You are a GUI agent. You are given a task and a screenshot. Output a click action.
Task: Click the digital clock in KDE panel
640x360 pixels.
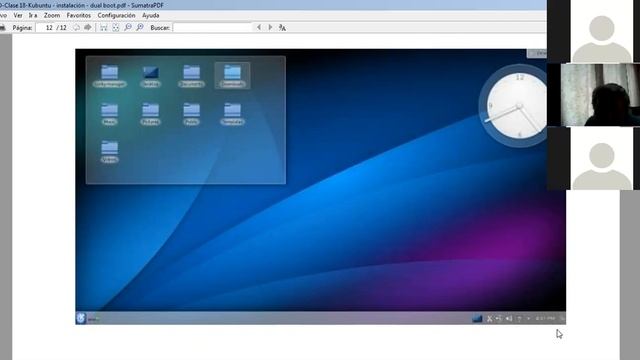[545, 318]
